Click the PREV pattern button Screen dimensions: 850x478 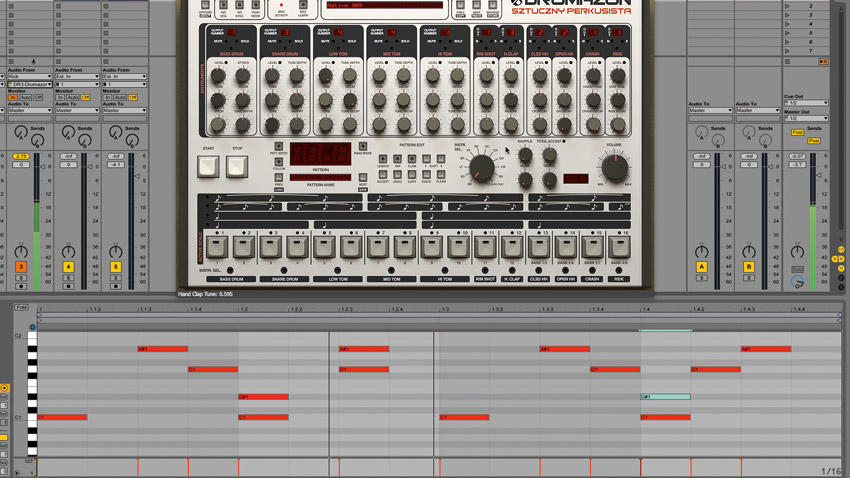tap(279, 177)
